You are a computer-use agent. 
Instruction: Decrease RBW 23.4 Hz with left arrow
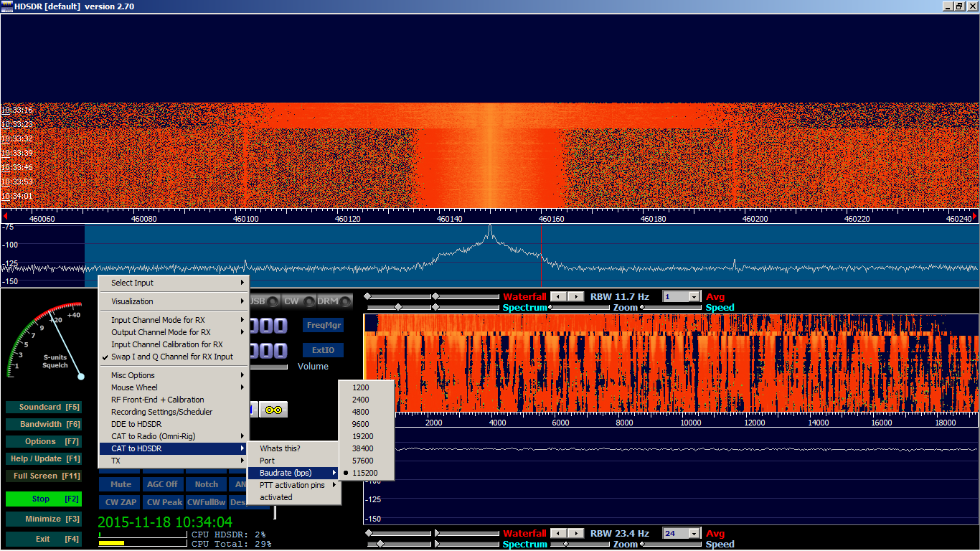pos(559,533)
